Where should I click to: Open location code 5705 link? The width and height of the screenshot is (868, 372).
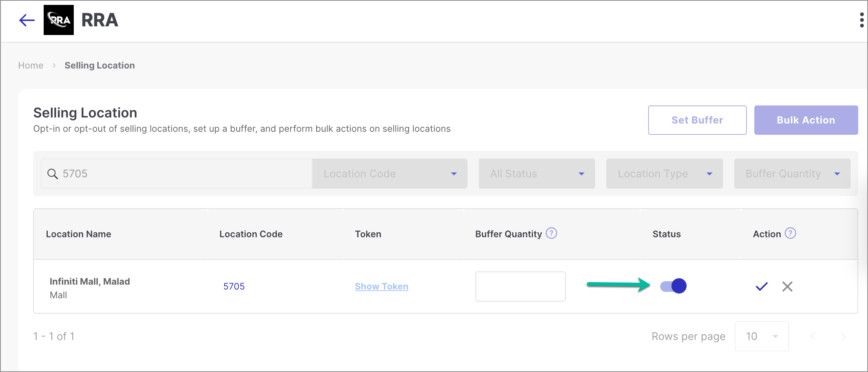[x=234, y=287]
